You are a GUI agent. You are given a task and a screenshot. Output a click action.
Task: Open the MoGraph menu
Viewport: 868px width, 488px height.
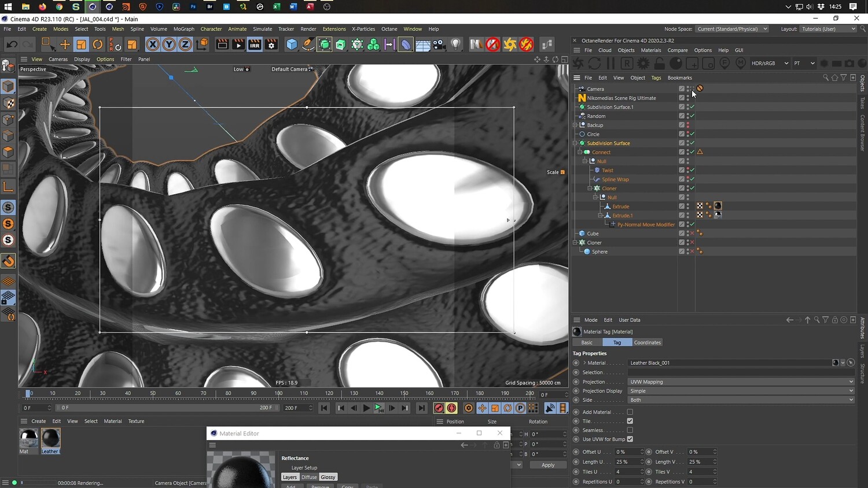(x=183, y=29)
